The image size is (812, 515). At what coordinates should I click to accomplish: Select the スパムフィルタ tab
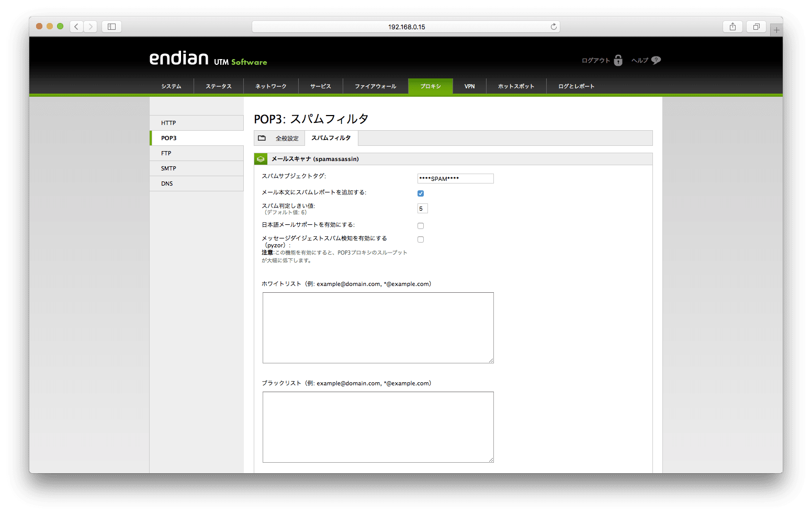[x=331, y=138]
